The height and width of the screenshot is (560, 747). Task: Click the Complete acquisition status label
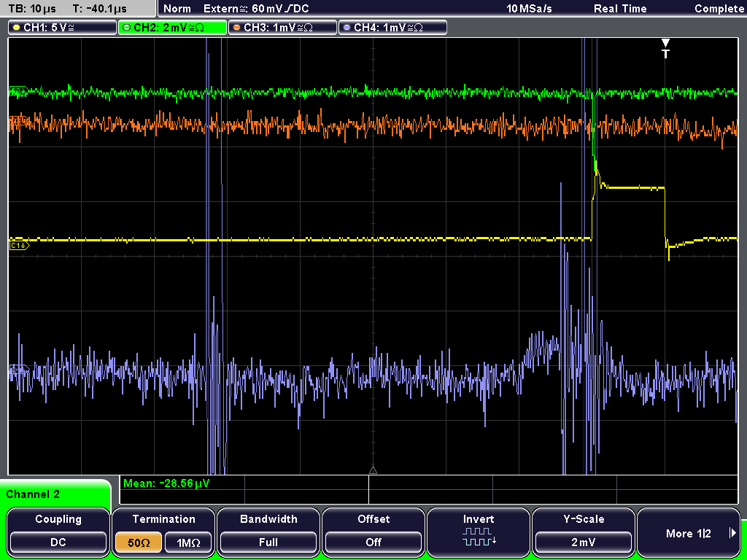[719, 9]
